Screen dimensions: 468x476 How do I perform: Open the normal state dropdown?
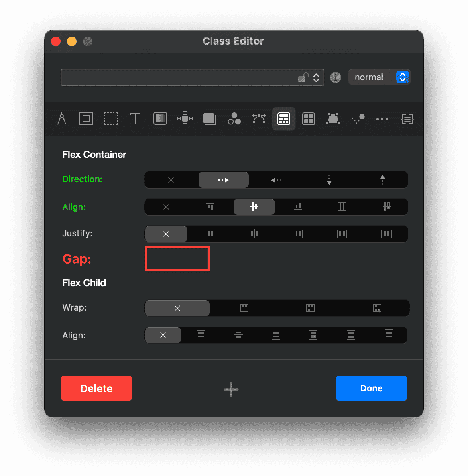point(379,77)
